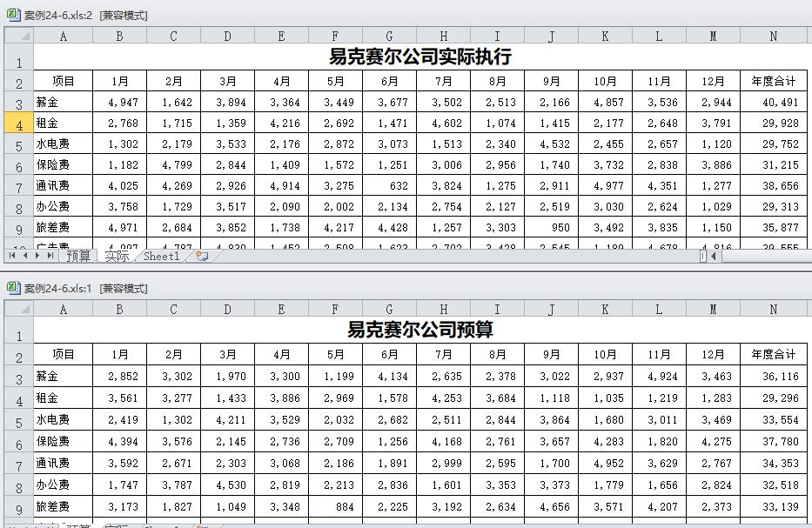812x528 pixels.
Task: Click the previous-sheet arrow icon below the top workbook
Action: (x=23, y=255)
